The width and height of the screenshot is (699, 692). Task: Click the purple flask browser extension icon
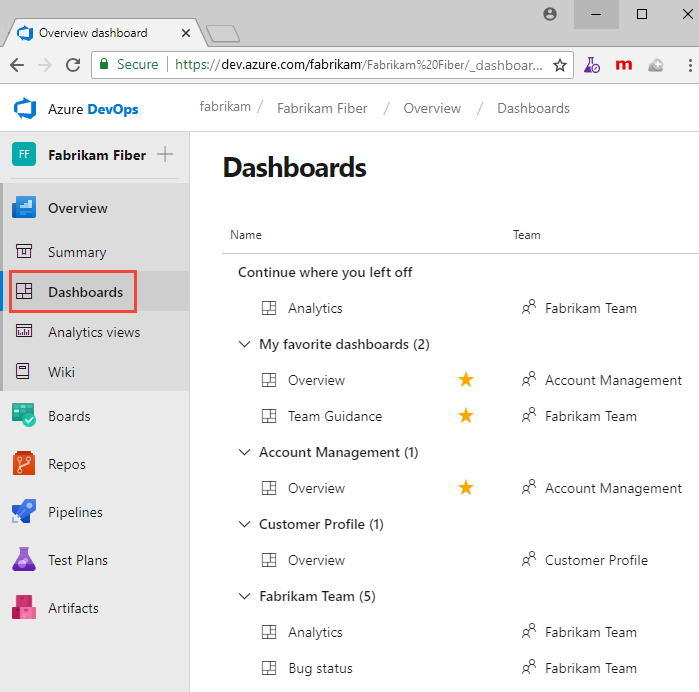click(x=592, y=65)
